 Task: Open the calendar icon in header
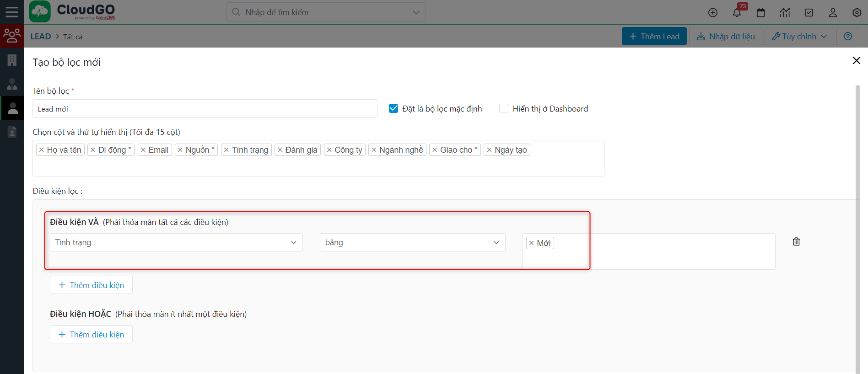coord(761,13)
